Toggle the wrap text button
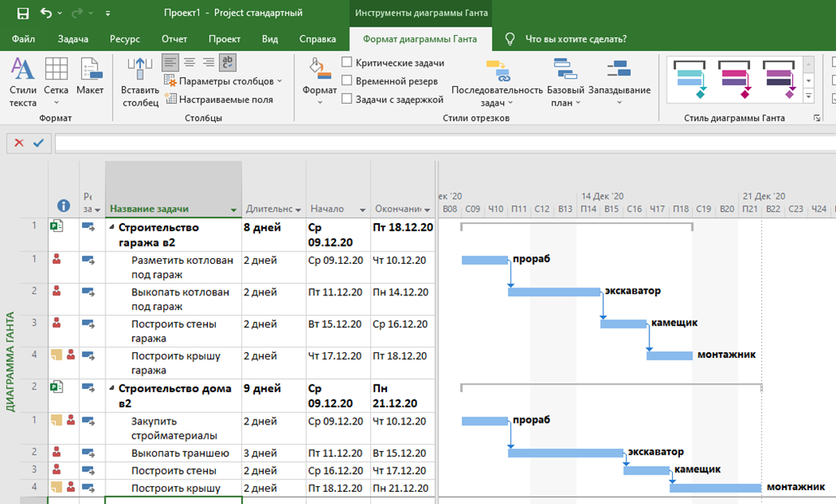Screen dimensions: 836x504 tap(227, 62)
